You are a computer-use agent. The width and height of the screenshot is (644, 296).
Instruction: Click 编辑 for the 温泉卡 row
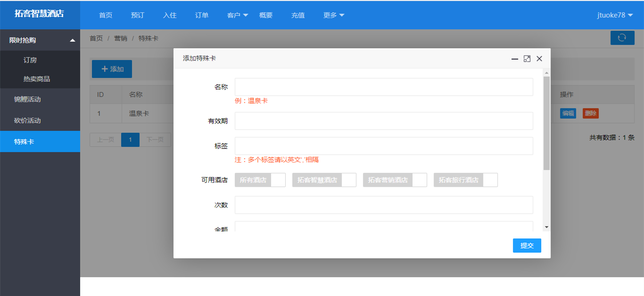[568, 113]
